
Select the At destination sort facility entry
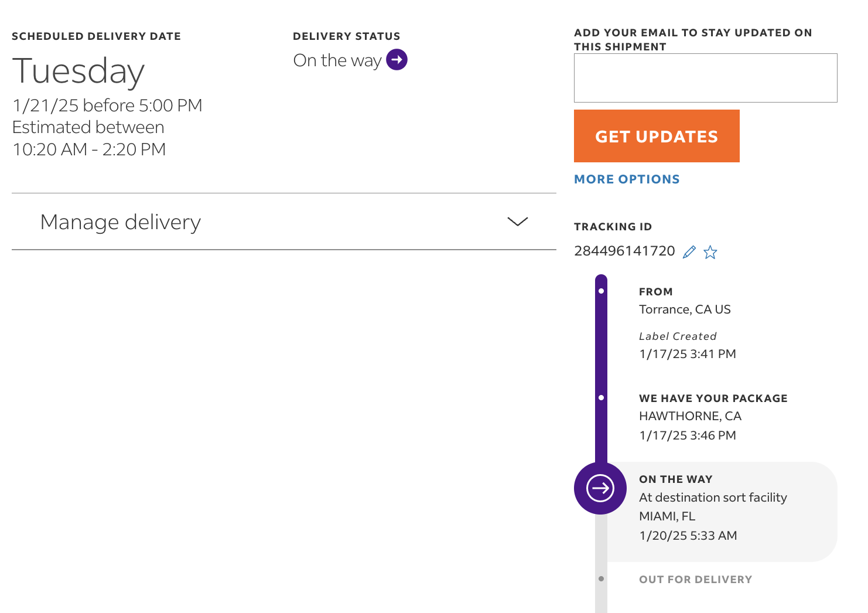point(713,498)
